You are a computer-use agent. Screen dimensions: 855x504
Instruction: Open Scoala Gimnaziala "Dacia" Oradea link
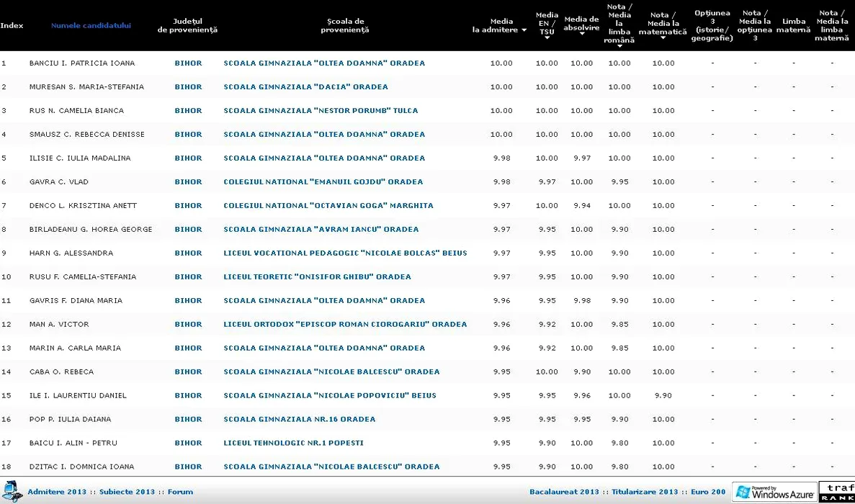click(305, 87)
